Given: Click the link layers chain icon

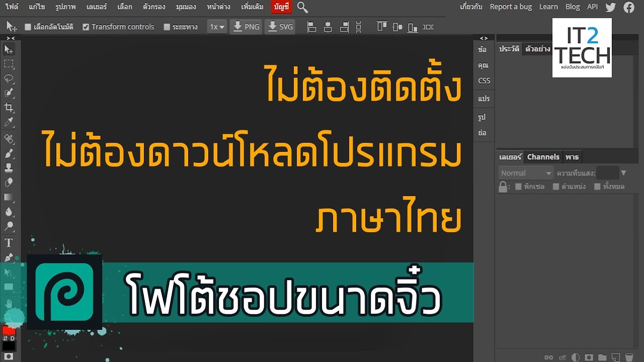Looking at the screenshot, I should click(x=549, y=357).
